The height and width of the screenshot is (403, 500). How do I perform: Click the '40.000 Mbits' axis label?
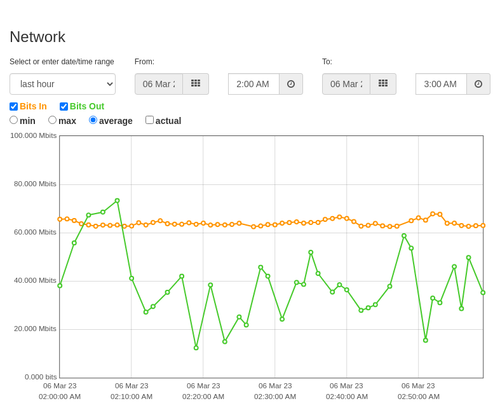tap(35, 281)
